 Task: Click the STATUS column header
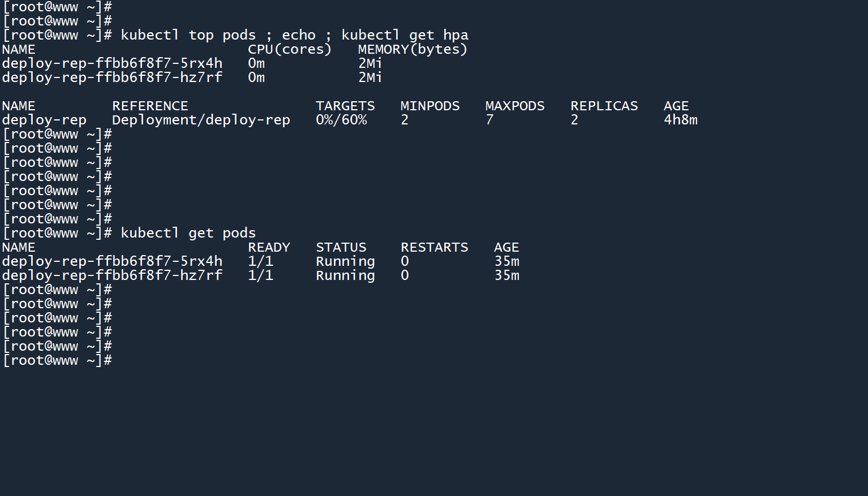pyautogui.click(x=341, y=247)
